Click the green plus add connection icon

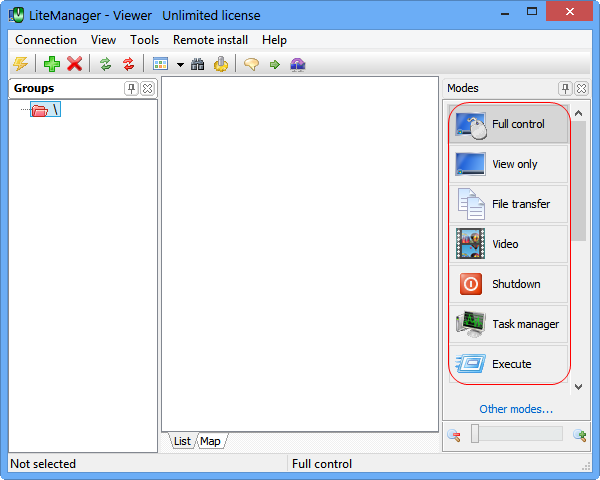(x=52, y=64)
